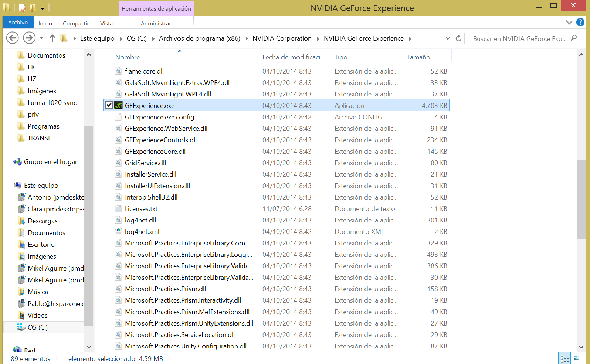Click navigation pane scroll down arrow
The width and height of the screenshot is (590, 364).
point(89,347)
